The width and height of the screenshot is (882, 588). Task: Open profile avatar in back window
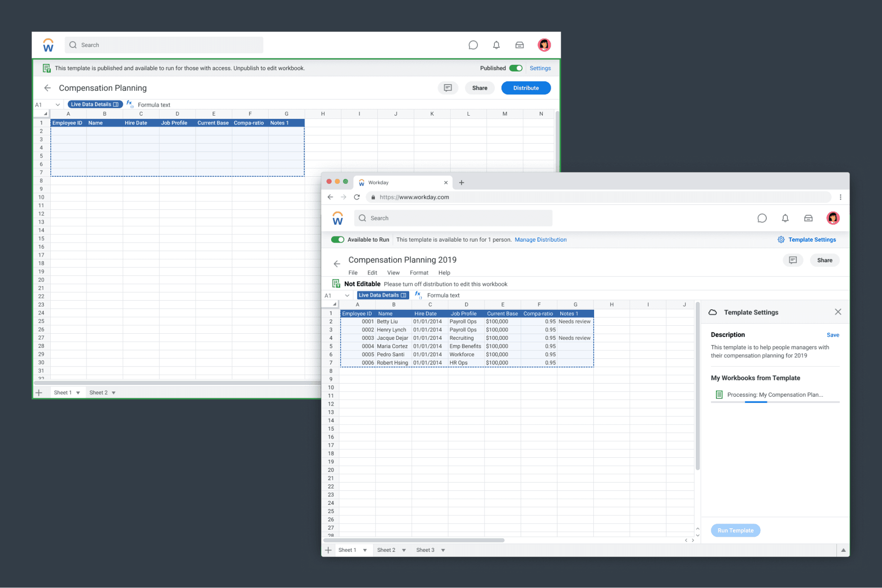pyautogui.click(x=544, y=45)
